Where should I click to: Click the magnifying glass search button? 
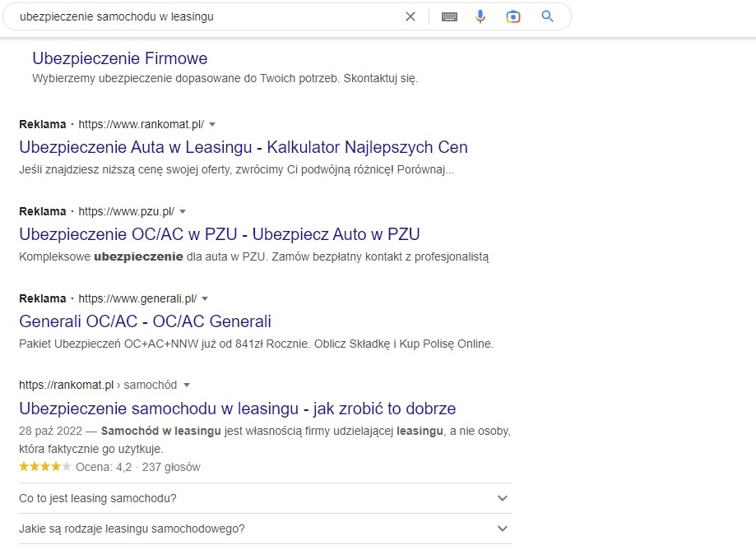click(547, 16)
